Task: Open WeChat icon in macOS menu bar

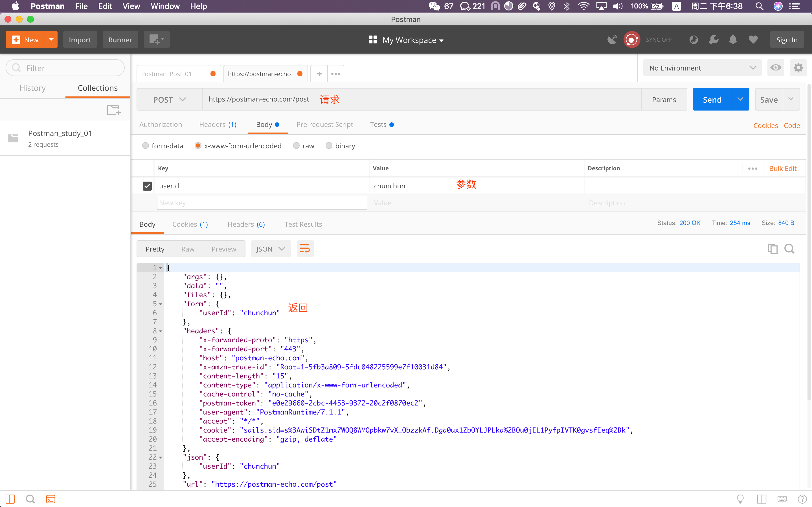Action: [x=434, y=6]
